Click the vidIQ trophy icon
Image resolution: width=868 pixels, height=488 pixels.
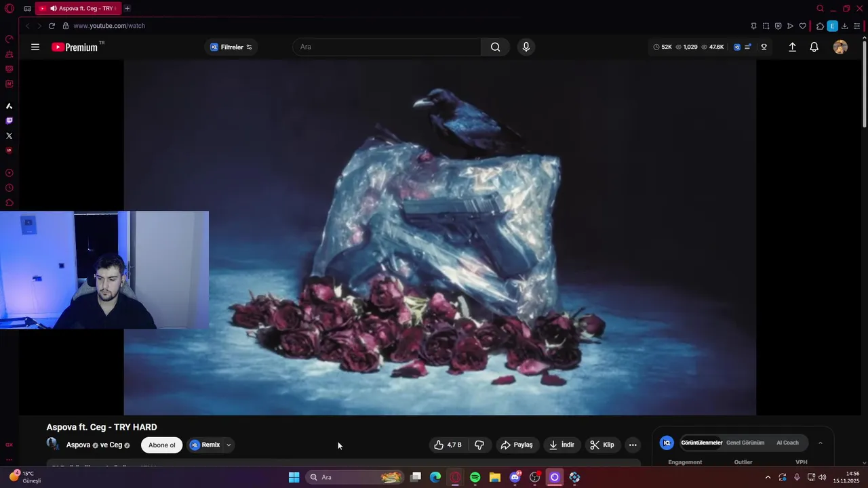[x=764, y=47]
